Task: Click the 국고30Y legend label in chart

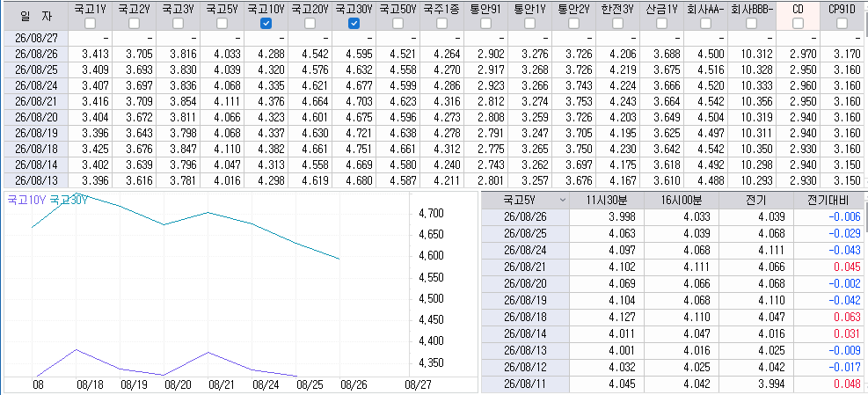Action: 69,201
